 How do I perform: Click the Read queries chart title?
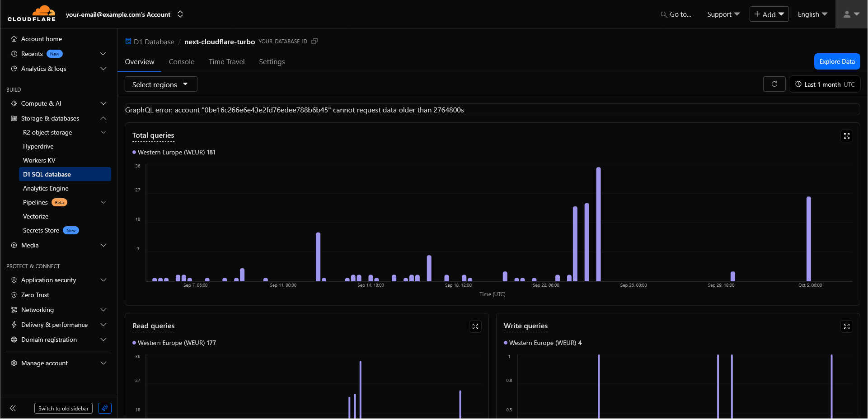coord(153,326)
